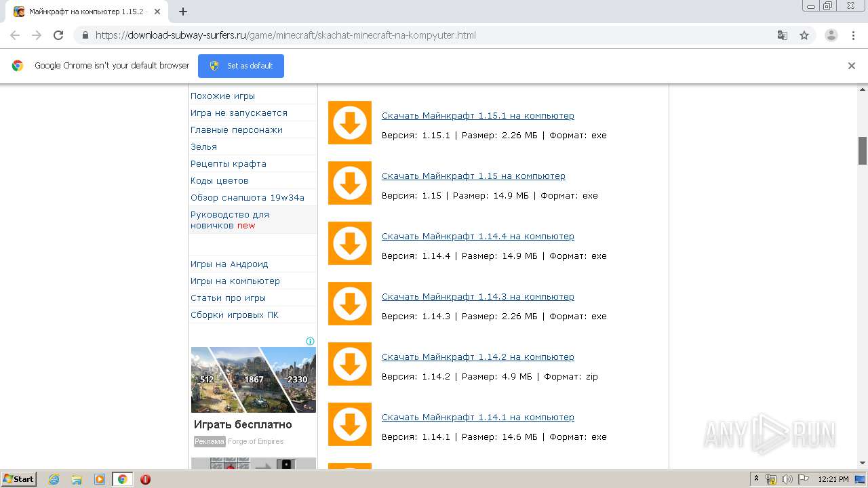Click the download arrow icon for Minecraft 1.14.1

pyautogui.click(x=350, y=424)
